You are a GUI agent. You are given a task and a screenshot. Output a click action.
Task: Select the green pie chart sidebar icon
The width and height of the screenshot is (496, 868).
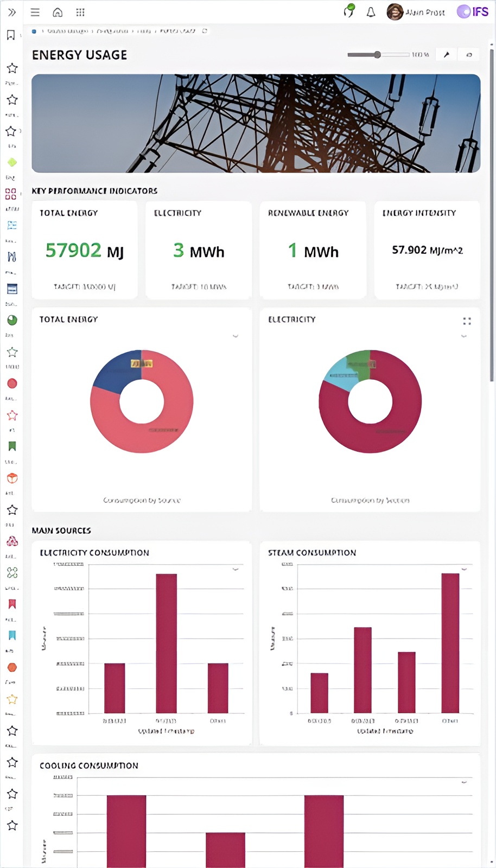(12, 320)
